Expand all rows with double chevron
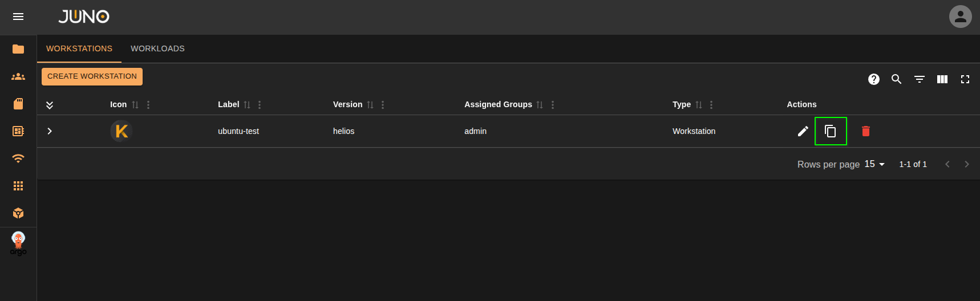This screenshot has width=980, height=301. click(50, 105)
